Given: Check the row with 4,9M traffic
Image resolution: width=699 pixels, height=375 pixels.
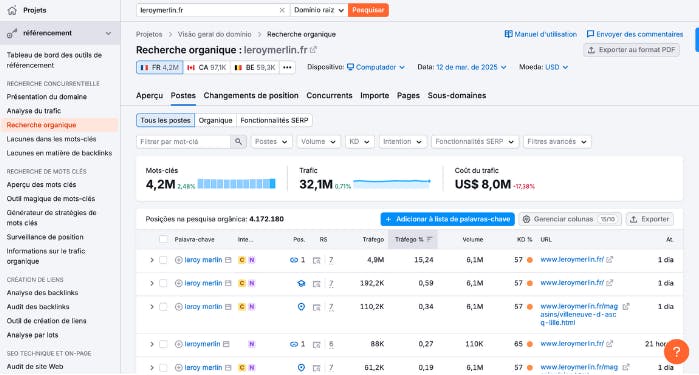Looking at the screenshot, I should pyautogui.click(x=164, y=260).
